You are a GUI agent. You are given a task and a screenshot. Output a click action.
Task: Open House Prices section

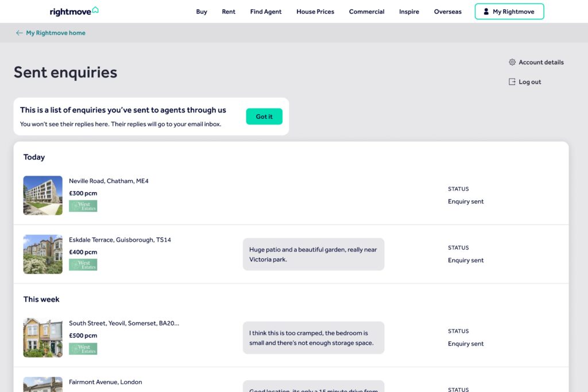pyautogui.click(x=315, y=11)
